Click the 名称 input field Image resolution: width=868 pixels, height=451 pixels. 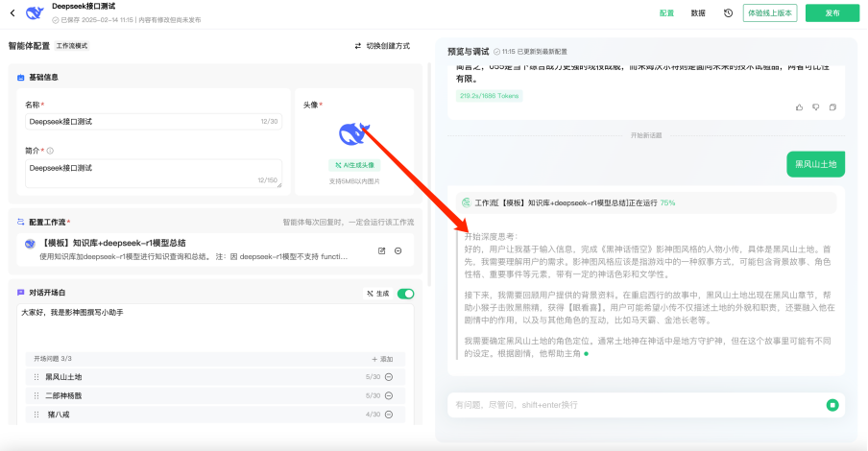pos(154,121)
